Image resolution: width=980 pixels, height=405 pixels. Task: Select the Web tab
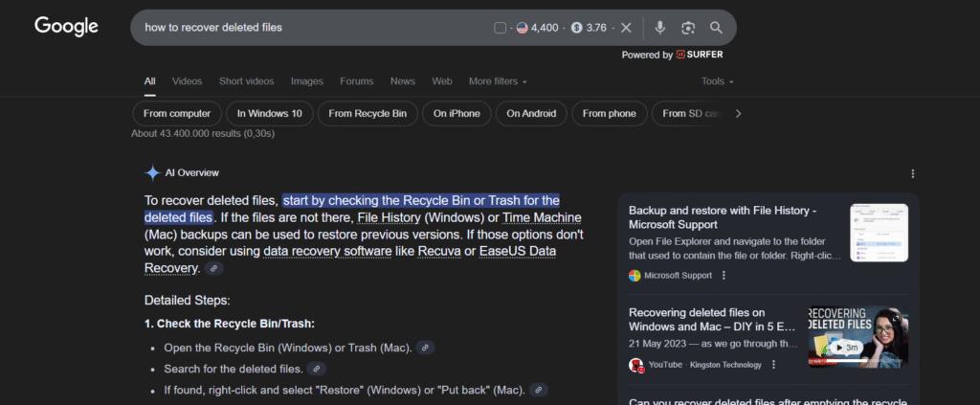442,81
